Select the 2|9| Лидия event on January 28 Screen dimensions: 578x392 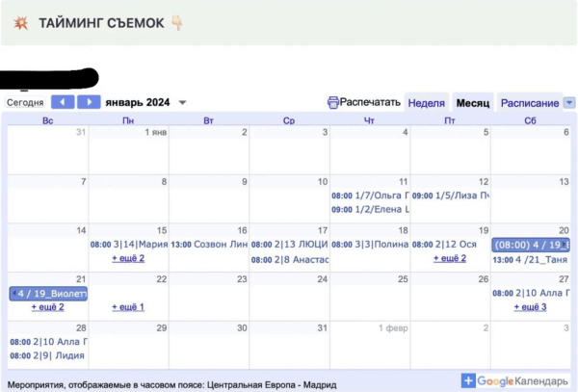pos(48,355)
